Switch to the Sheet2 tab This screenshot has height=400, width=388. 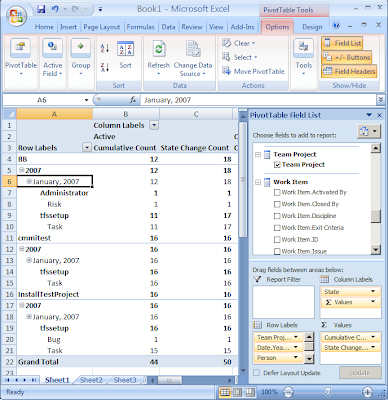[x=91, y=380]
